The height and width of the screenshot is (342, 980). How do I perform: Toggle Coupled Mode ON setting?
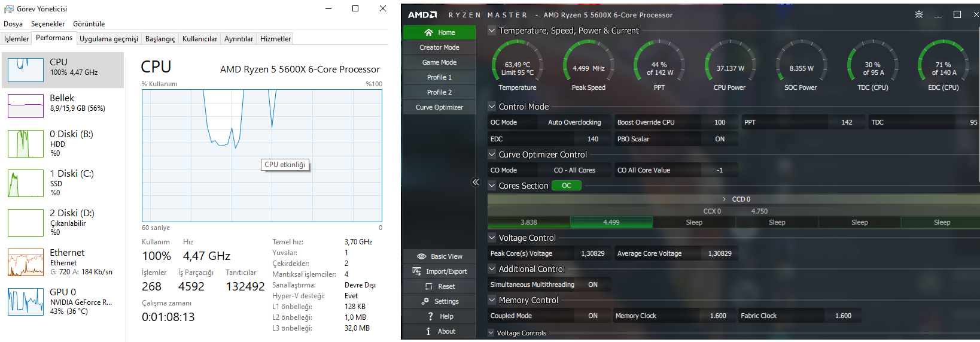593,316
